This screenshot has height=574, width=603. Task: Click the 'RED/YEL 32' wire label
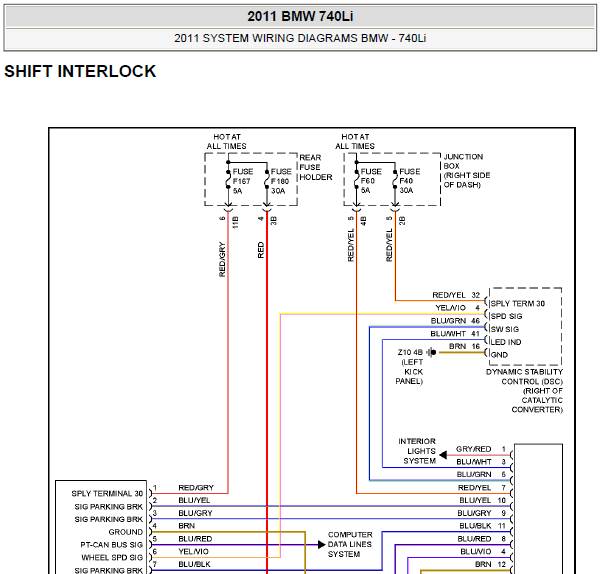tap(456, 295)
